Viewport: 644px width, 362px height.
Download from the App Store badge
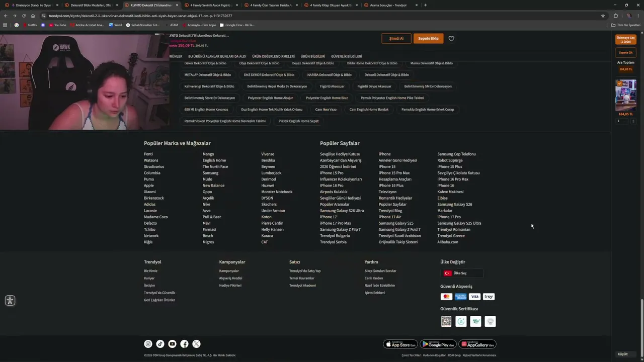pos(400,344)
